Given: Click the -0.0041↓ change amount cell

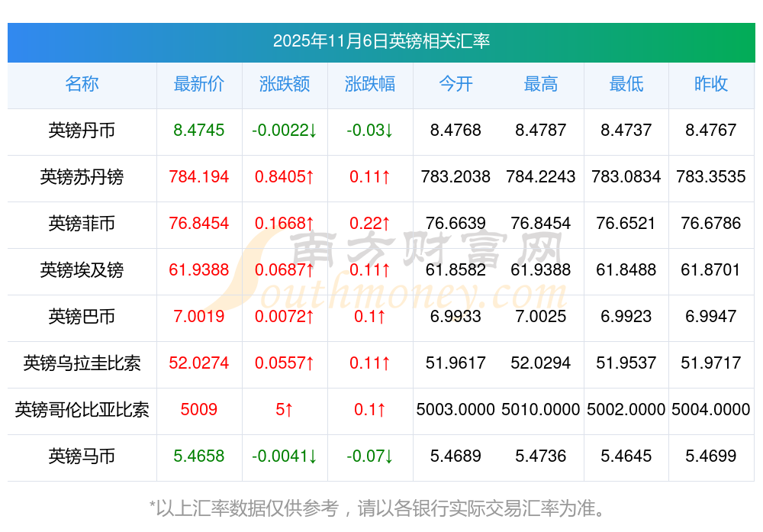Looking at the screenshot, I should (285, 456).
